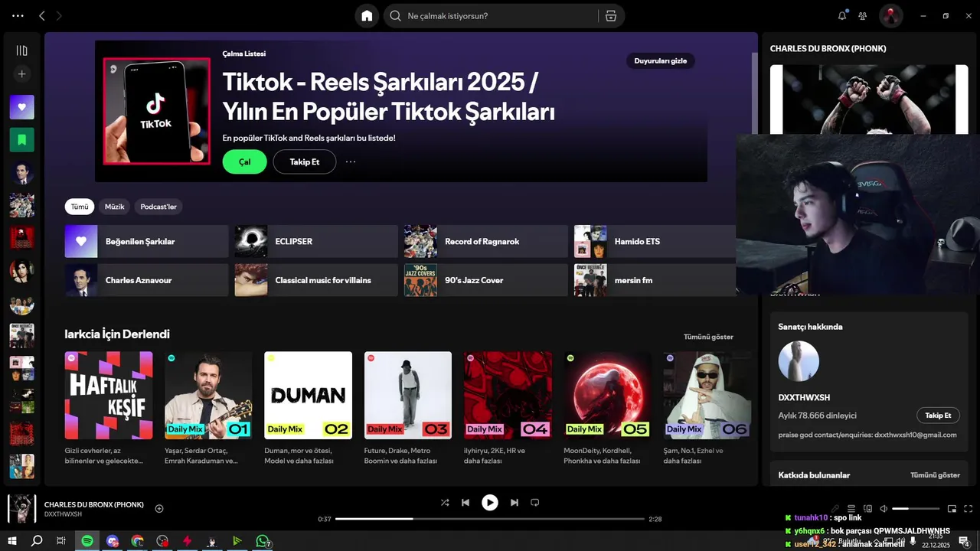This screenshot has height=551, width=980.
Task: Navigate forward with the right arrow
Action: (60, 16)
